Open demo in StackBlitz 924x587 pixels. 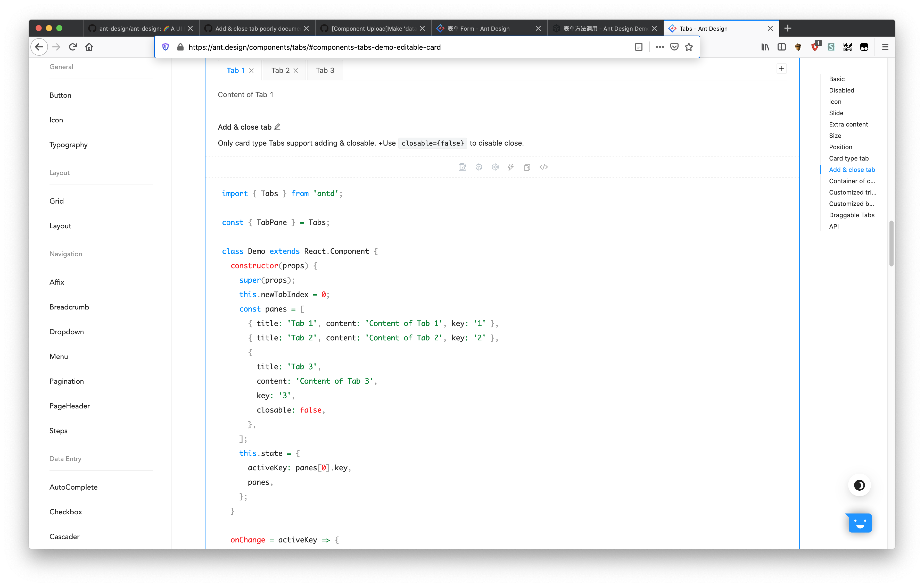511,167
